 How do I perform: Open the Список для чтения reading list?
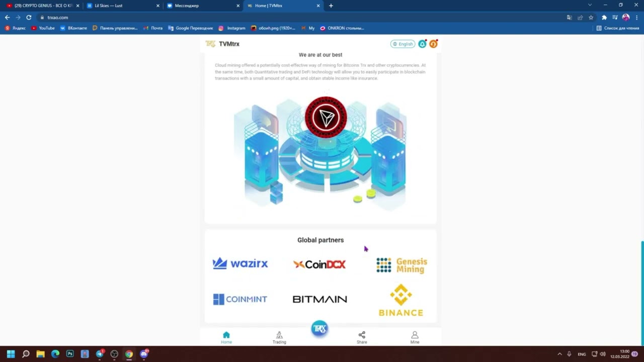[617, 28]
